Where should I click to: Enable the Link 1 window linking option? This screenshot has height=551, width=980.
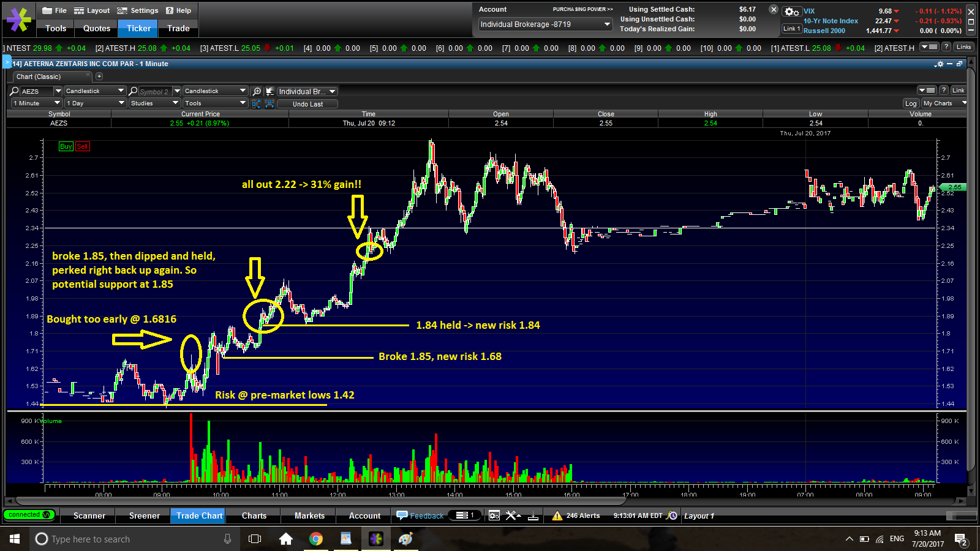tap(791, 28)
